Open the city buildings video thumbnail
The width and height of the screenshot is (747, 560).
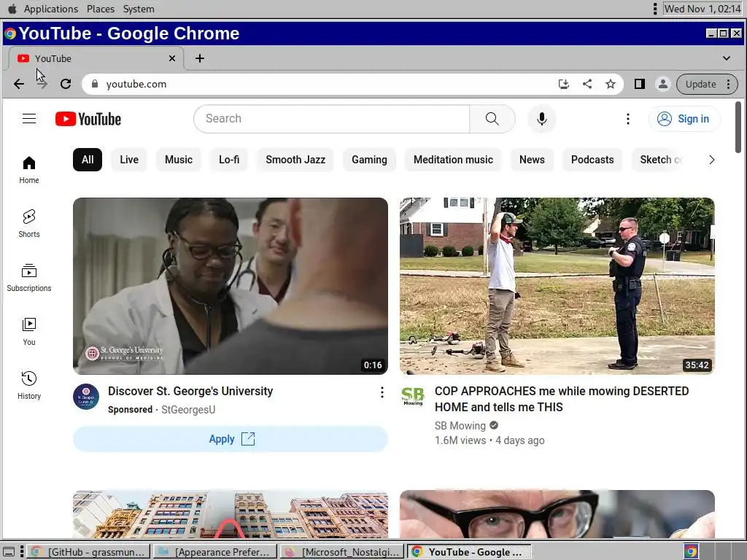231,514
